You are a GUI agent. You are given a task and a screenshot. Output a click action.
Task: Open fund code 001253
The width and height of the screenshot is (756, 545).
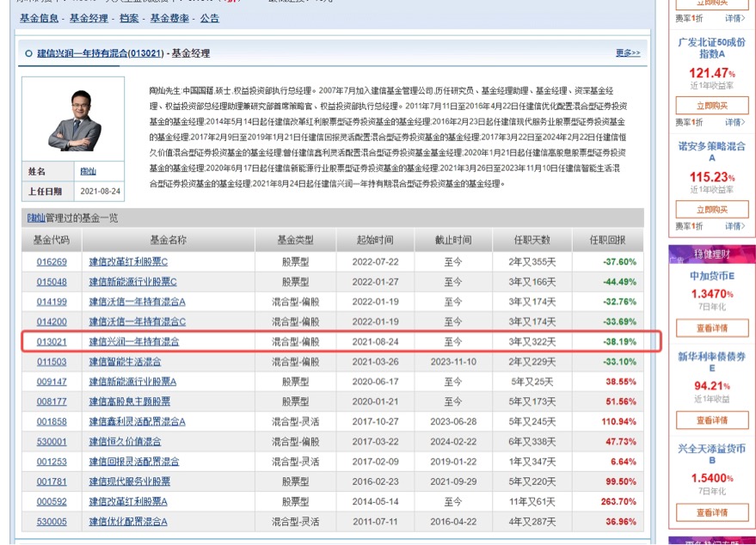52,462
